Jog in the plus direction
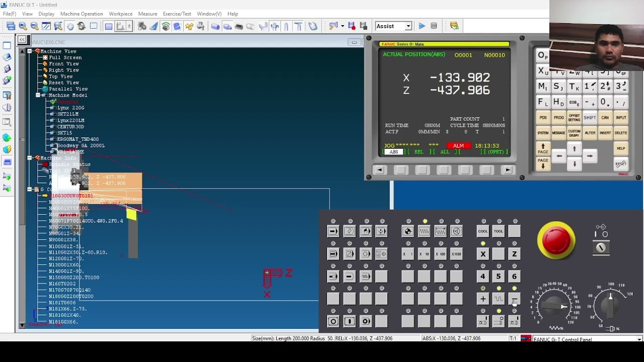 (482, 299)
